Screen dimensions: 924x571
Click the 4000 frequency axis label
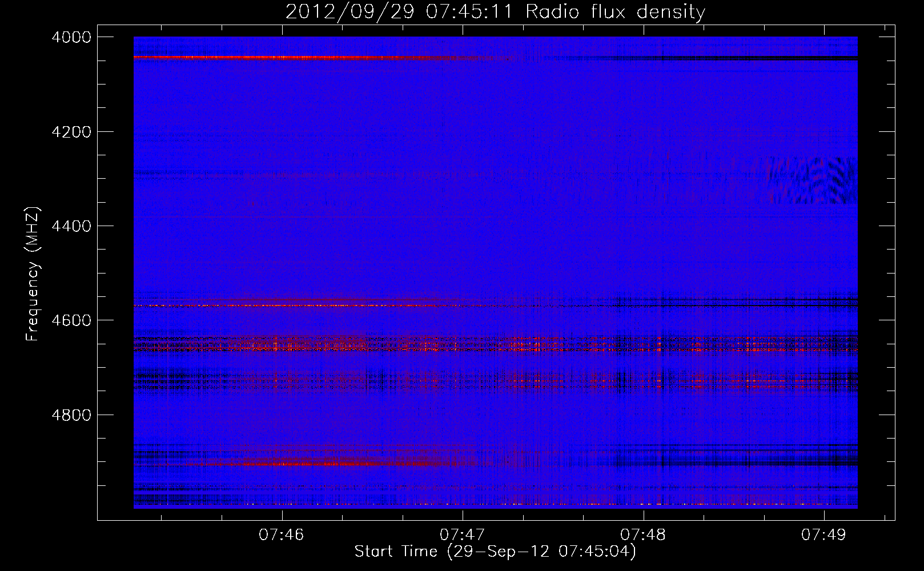click(x=71, y=37)
